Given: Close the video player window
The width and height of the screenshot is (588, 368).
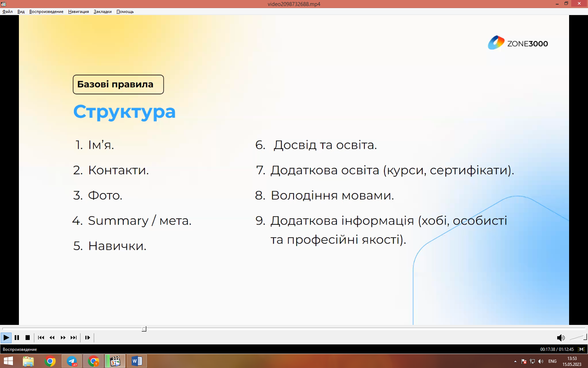Looking at the screenshot, I should tap(579, 4).
